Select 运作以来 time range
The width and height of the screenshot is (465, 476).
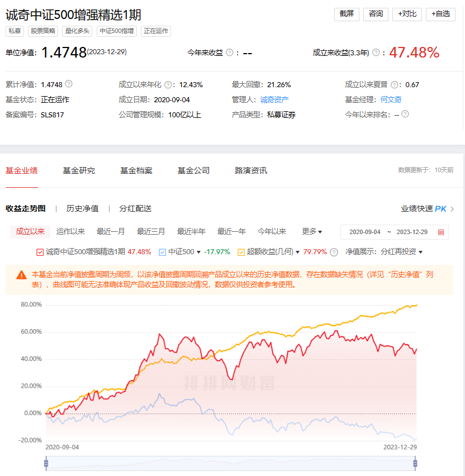click(70, 232)
